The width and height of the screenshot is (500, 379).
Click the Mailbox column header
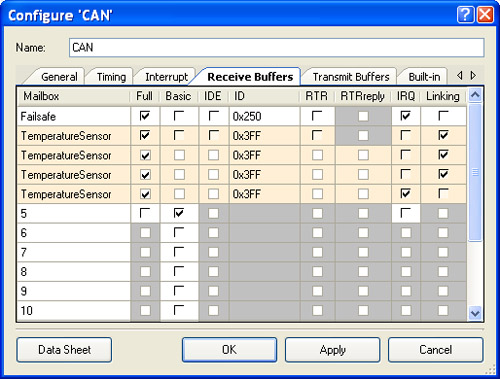click(x=73, y=96)
